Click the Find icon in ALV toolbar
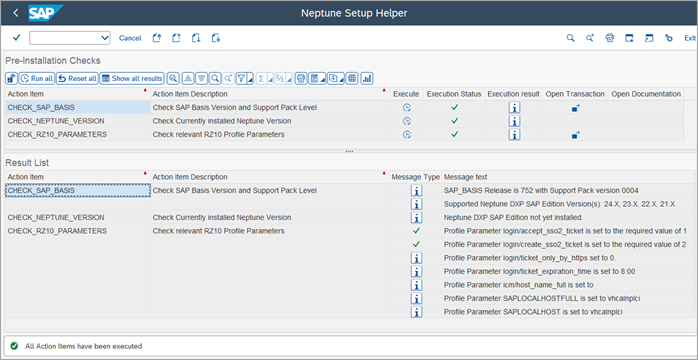 click(x=215, y=79)
